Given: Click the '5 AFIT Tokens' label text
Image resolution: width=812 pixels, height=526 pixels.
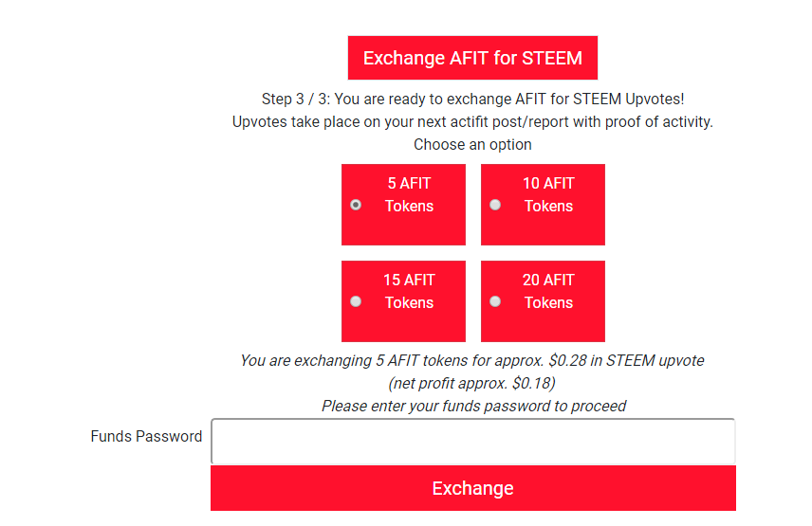Looking at the screenshot, I should click(409, 194).
